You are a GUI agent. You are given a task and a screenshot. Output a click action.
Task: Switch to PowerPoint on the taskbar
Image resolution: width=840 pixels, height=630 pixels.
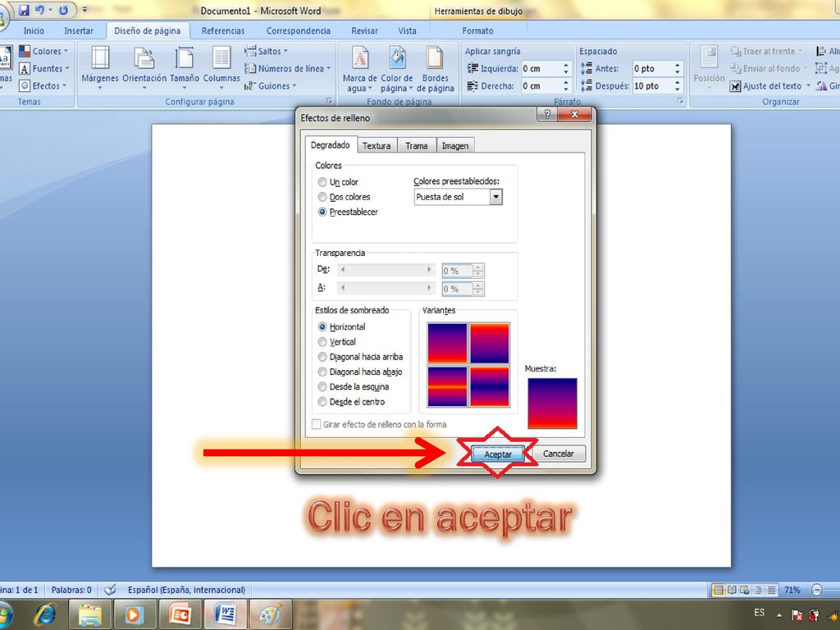pyautogui.click(x=180, y=614)
